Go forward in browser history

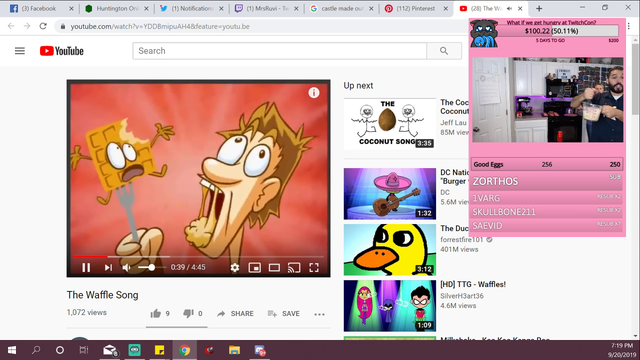point(27,26)
